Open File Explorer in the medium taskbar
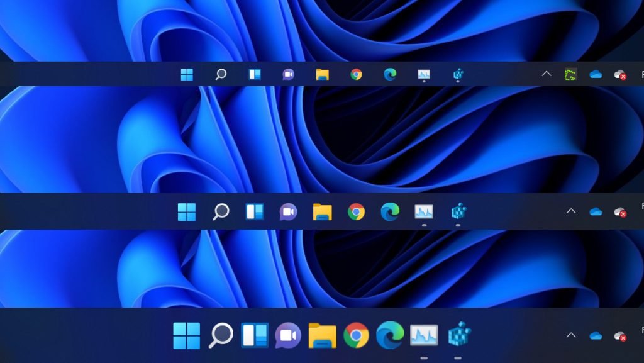Viewport: 644px width, 363px height. tap(322, 211)
